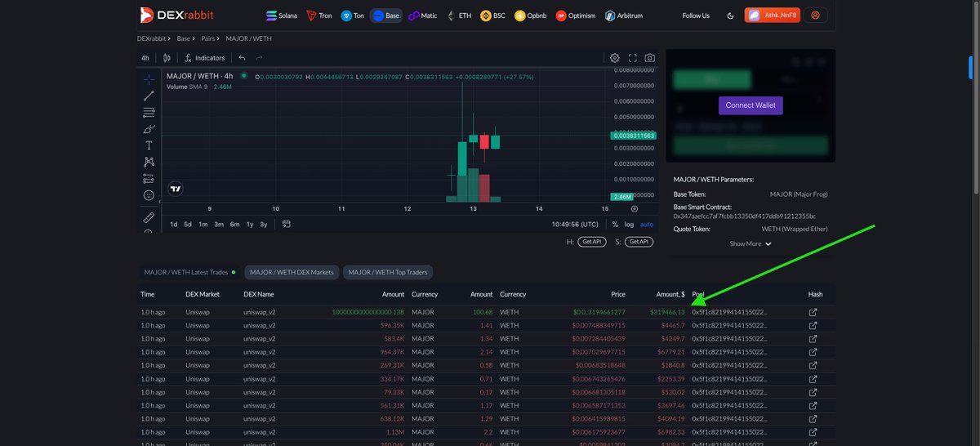This screenshot has width=980, height=446.
Task: Select the brush drawing tool
Action: click(x=149, y=129)
